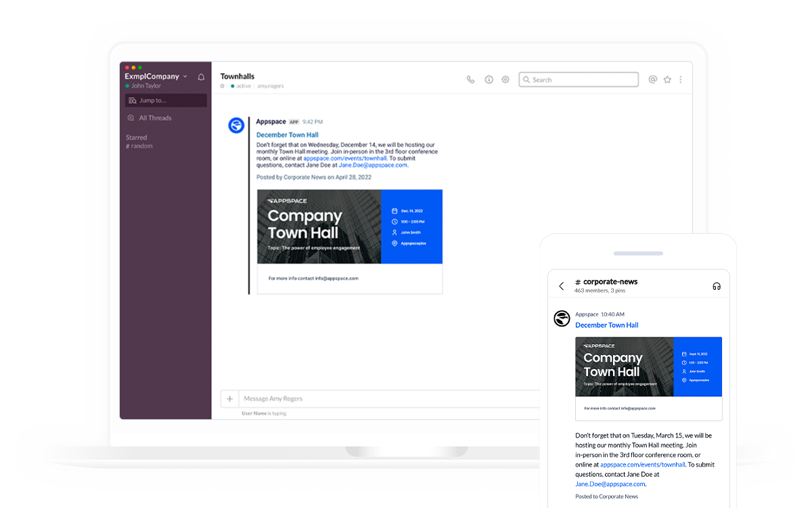812x508 pixels.
Task: Tap back arrow in mobile corporate-news
Action: click(x=562, y=286)
